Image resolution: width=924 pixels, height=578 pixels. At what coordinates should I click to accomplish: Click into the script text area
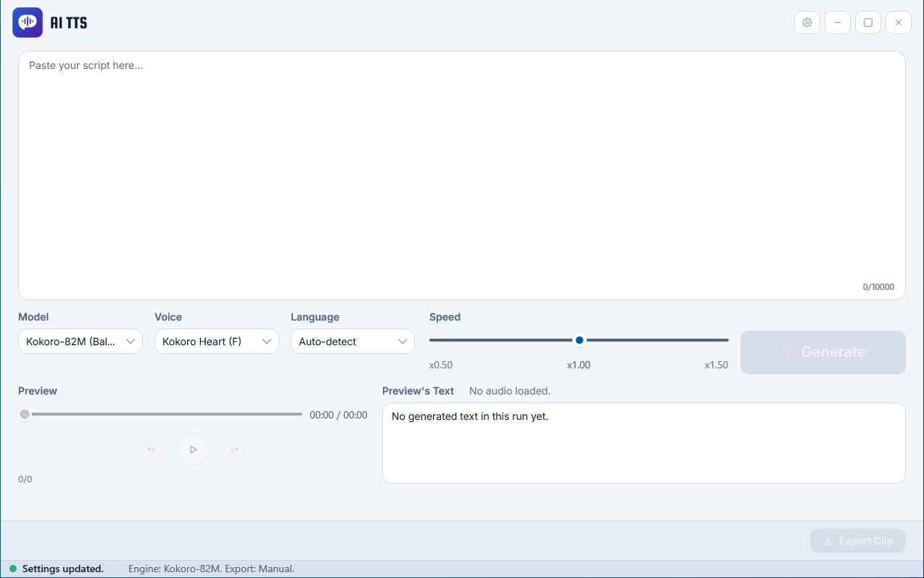[x=462, y=176]
